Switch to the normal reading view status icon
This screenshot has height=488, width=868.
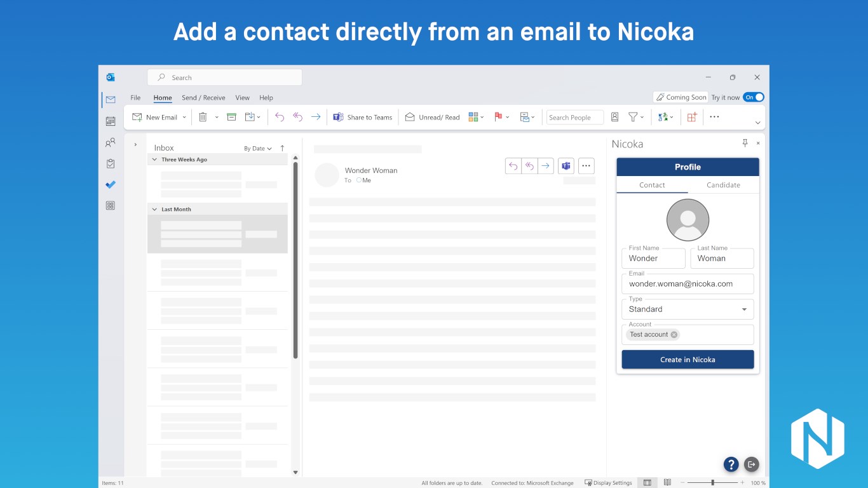tap(647, 483)
